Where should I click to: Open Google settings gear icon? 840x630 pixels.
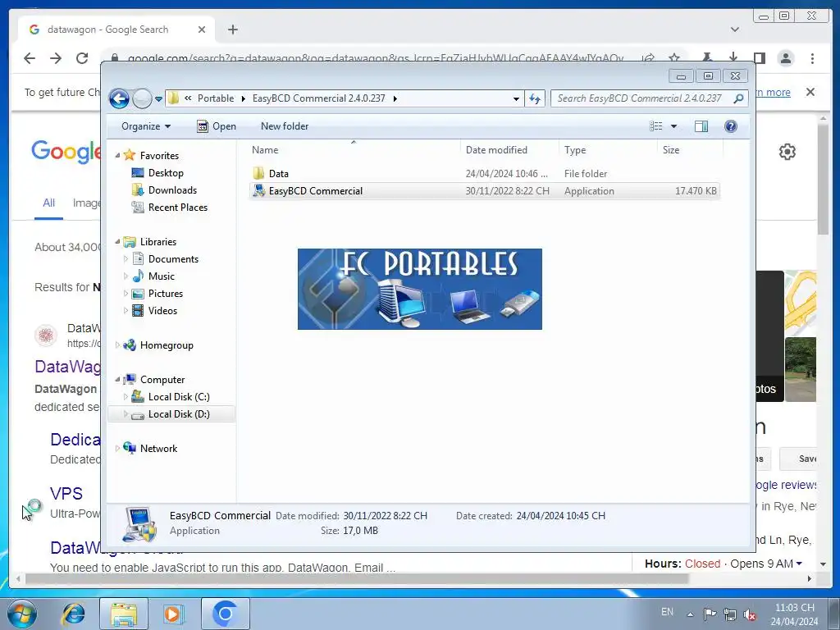coord(787,152)
